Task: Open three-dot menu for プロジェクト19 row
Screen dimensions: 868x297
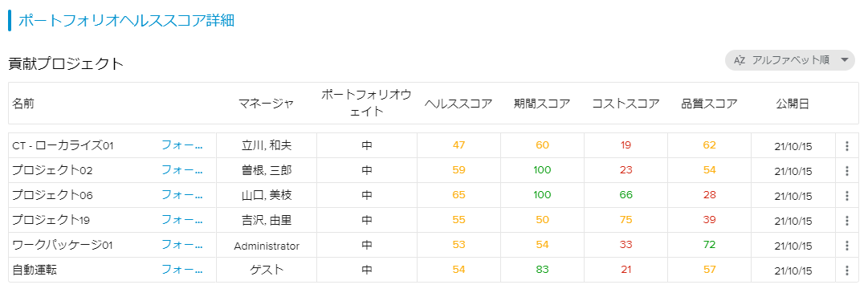Action: [846, 221]
